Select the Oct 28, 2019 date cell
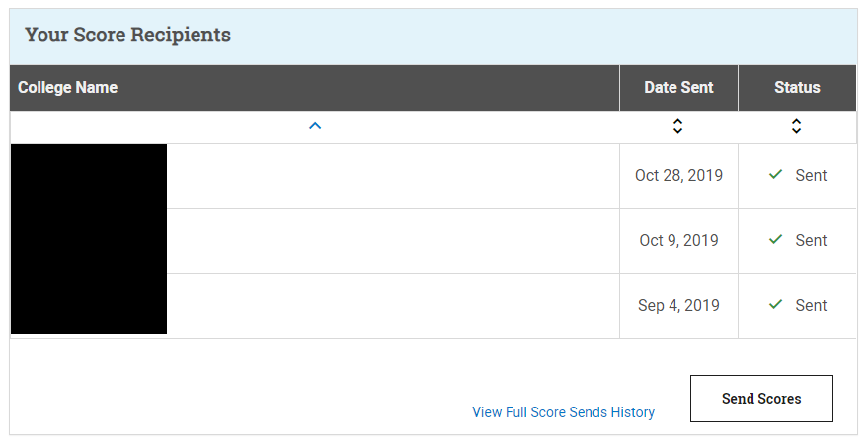The image size is (868, 445). pos(678,176)
